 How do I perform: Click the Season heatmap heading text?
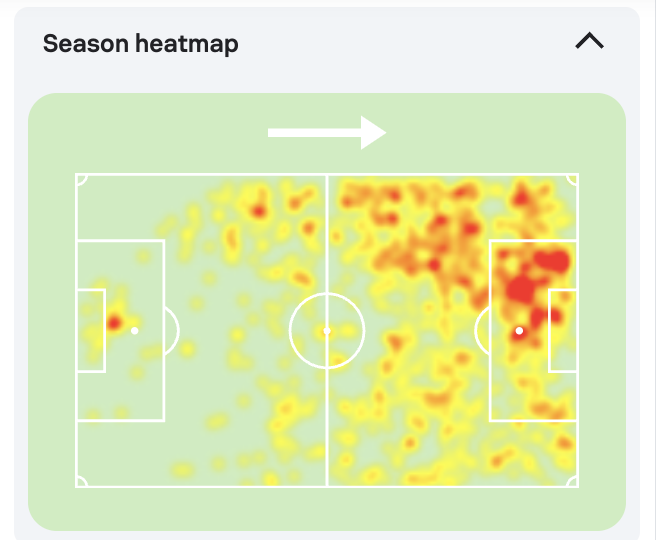point(141,44)
